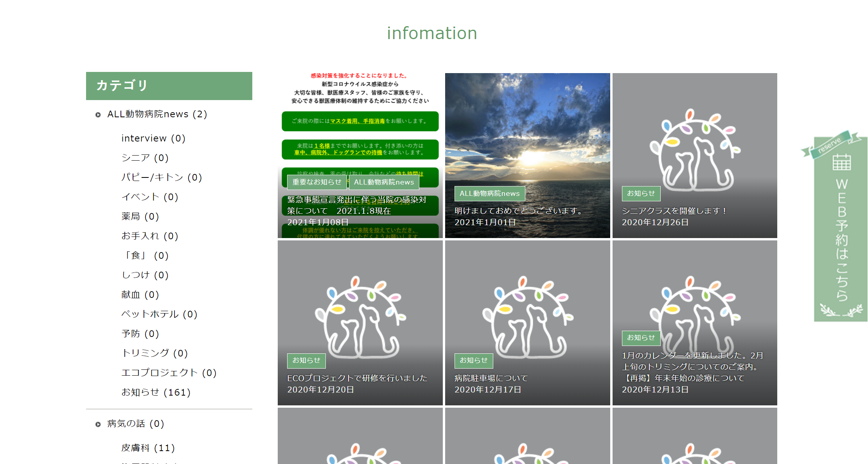Viewport: 868px width, 464px height.
Task: Open the 献血 (0) category
Action: 140,295
